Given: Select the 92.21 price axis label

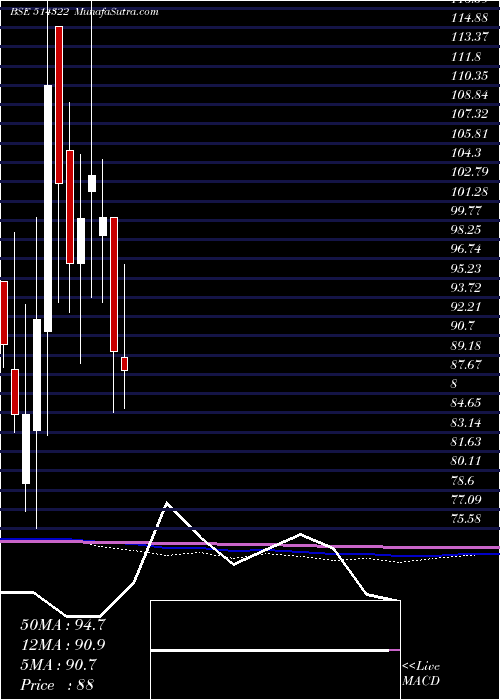Looking at the screenshot, I should coord(466,306).
